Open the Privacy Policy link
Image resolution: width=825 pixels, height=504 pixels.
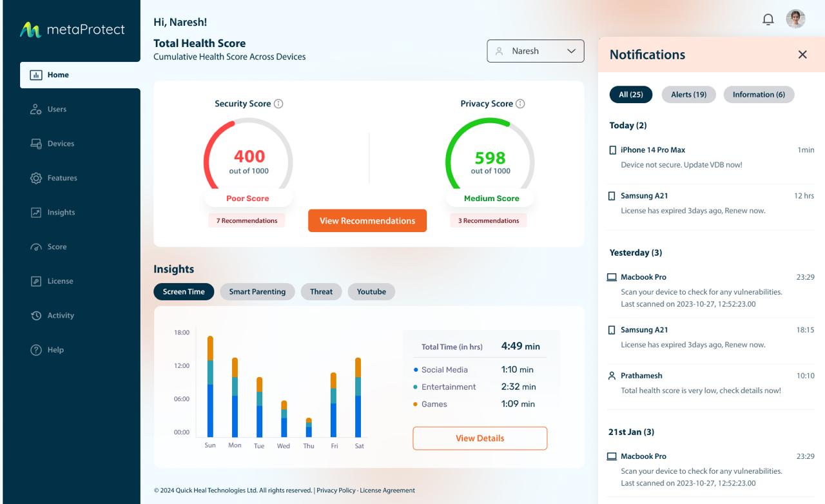[336, 490]
